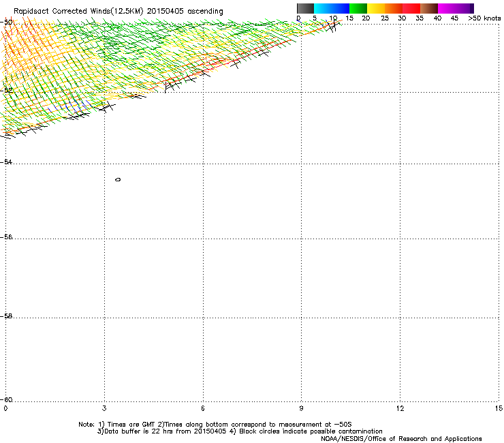Click the longitude axis label '0'
Screen dimensions: 504x443
coord(5,408)
